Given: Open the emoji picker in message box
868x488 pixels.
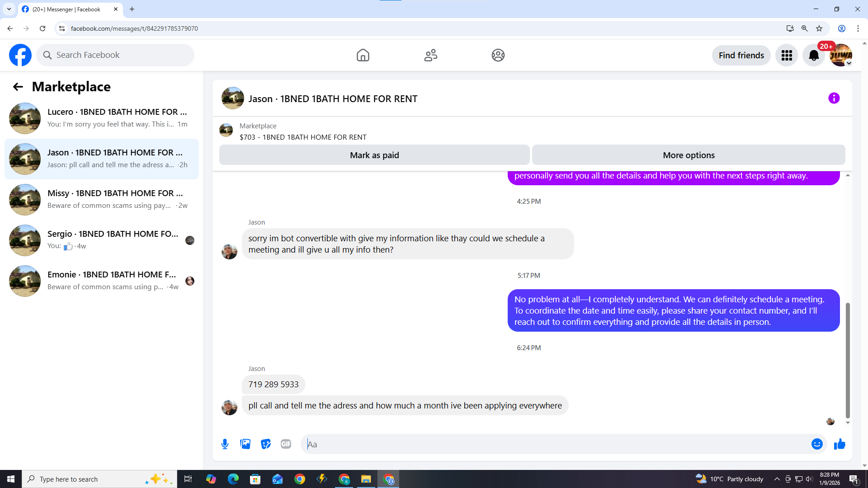Looking at the screenshot, I should (x=816, y=444).
